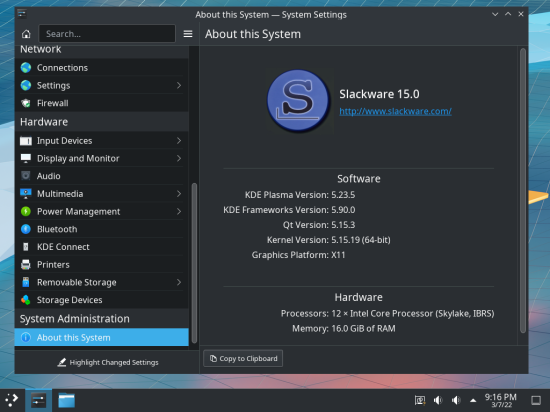Select the network Settings entry icon
The image size is (550, 412).
click(x=26, y=85)
